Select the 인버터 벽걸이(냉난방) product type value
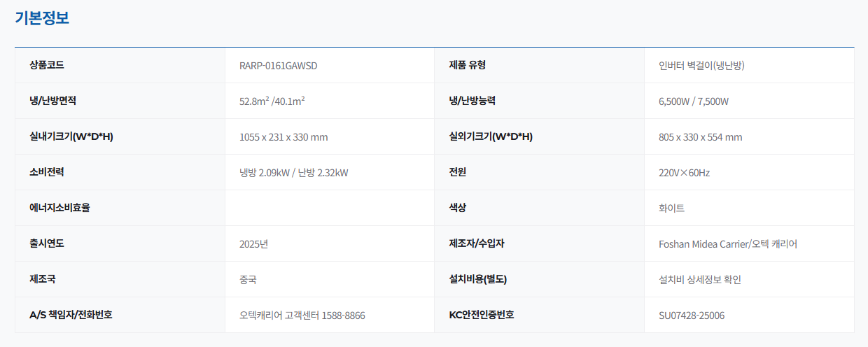The height and width of the screenshot is (347, 868). 701,66
